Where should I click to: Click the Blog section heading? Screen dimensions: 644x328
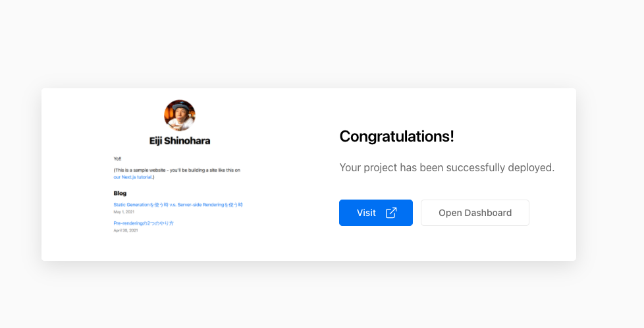point(120,193)
